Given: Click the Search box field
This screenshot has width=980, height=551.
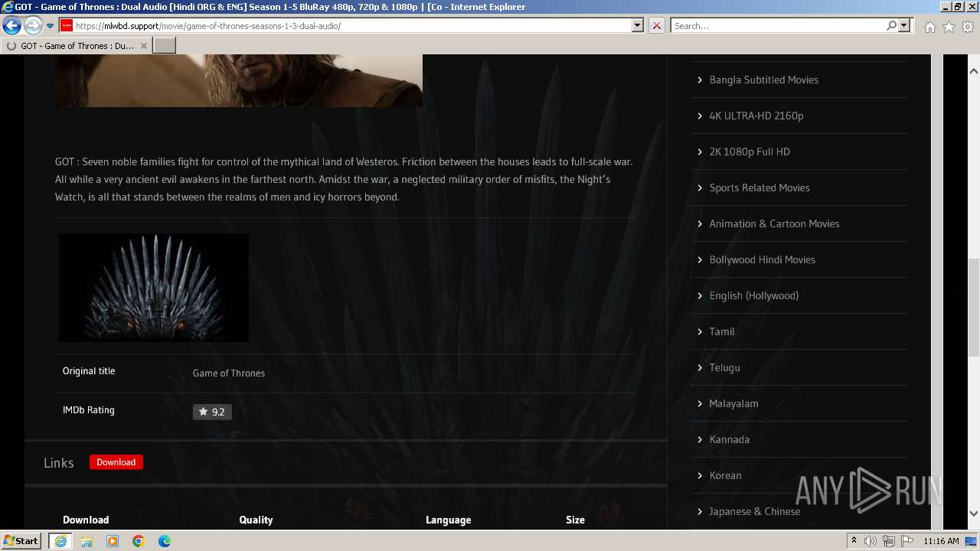Looking at the screenshot, I should pyautogui.click(x=777, y=26).
